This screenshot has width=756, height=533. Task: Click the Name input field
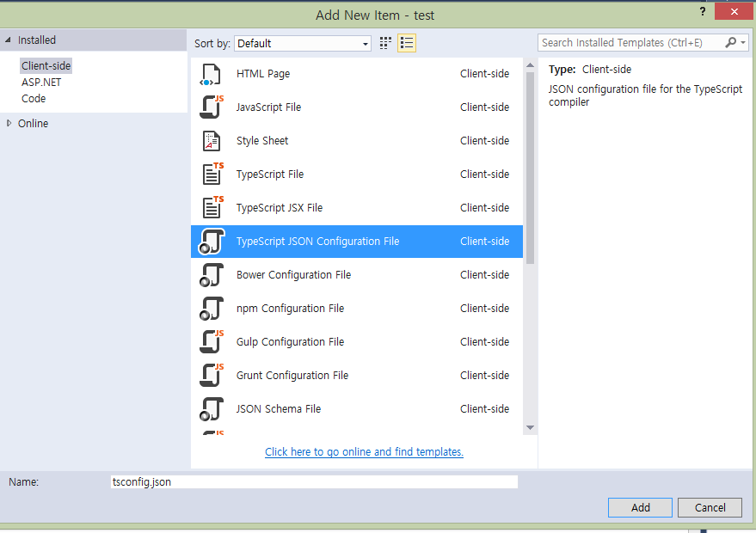315,482
